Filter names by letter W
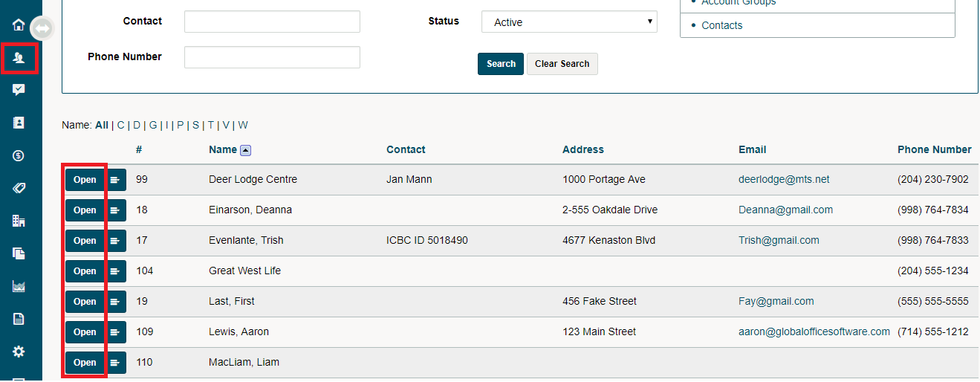 pyautogui.click(x=243, y=125)
